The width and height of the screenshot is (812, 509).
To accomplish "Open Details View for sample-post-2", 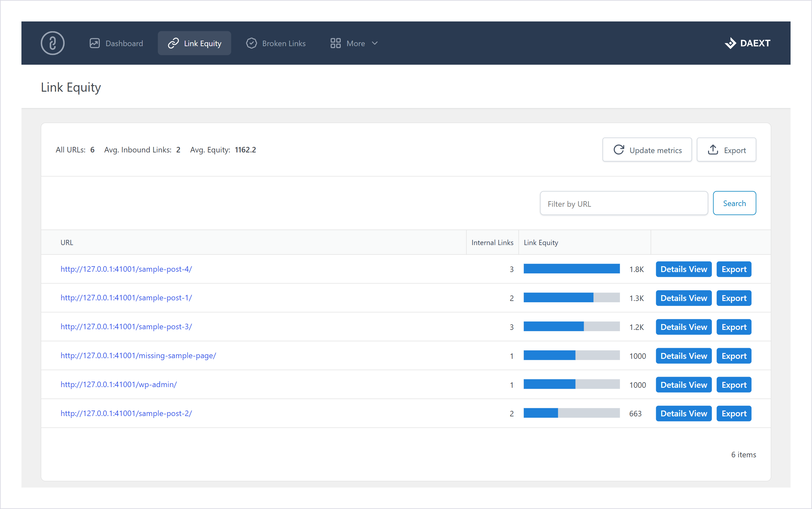I will [x=683, y=413].
